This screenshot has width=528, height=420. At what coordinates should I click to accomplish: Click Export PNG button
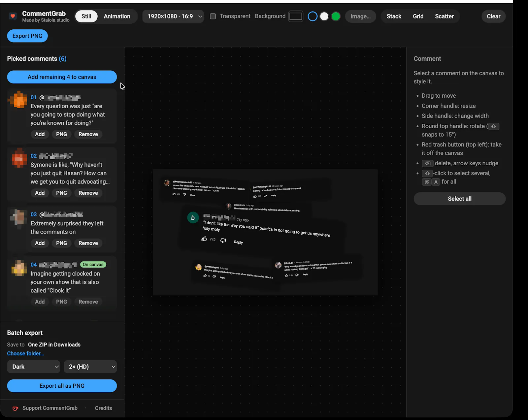point(27,36)
